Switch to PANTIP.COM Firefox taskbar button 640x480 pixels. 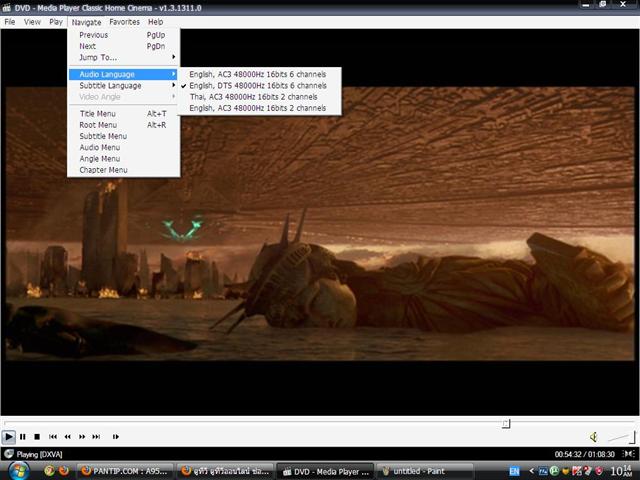click(125, 471)
